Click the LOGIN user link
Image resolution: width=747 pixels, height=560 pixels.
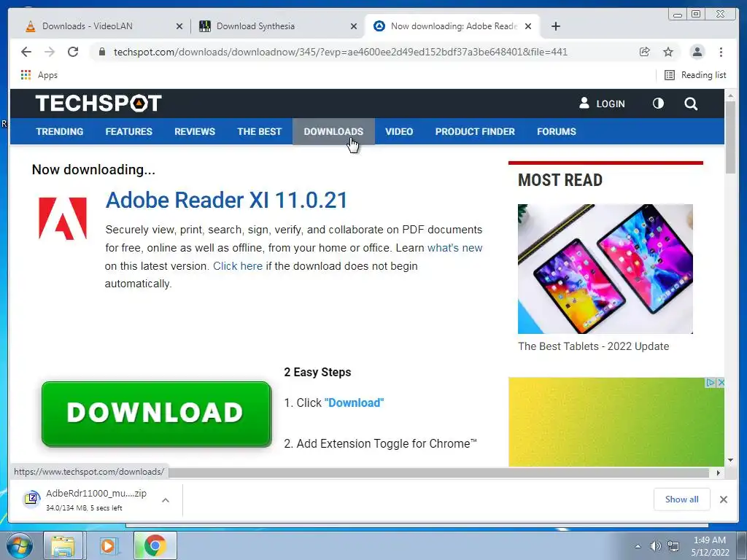[x=602, y=104]
